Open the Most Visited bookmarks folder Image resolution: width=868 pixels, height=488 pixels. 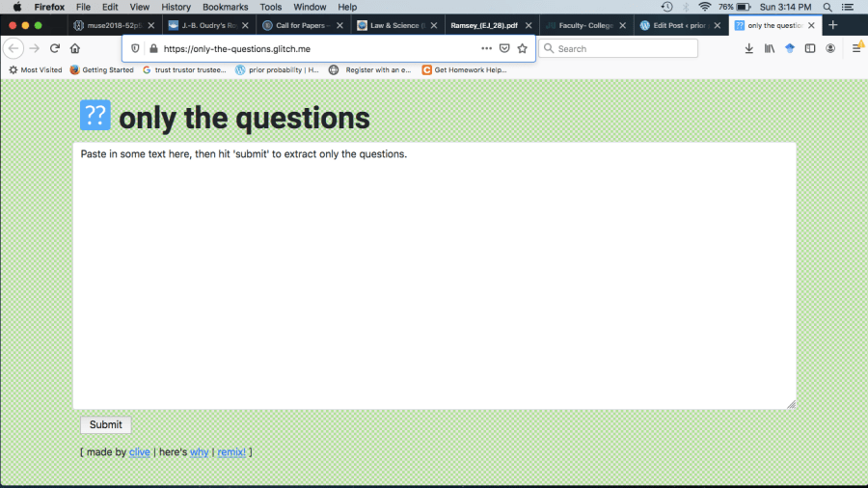coord(36,69)
